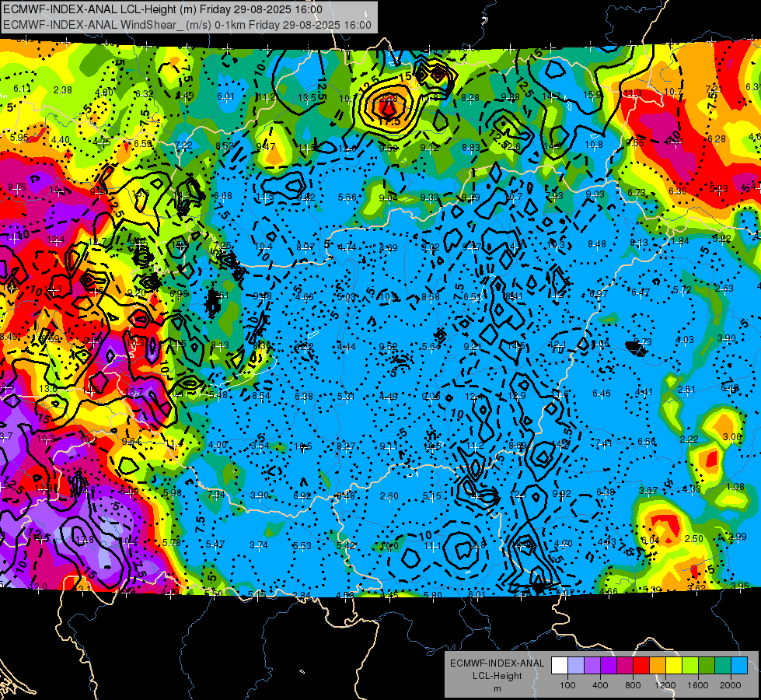Image resolution: width=761 pixels, height=700 pixels.
Task: Select the teal green legend swatch
Action: 723,666
